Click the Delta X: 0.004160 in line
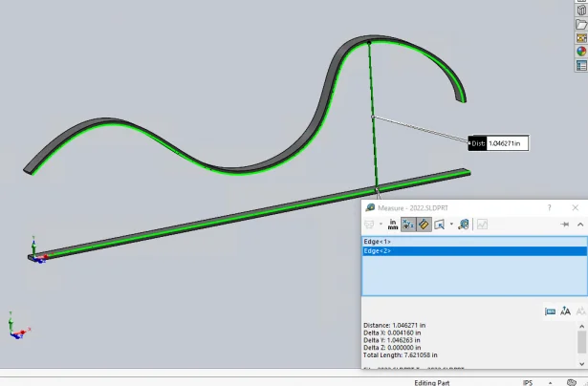Viewport: 588px width, 386px height. 392,332
